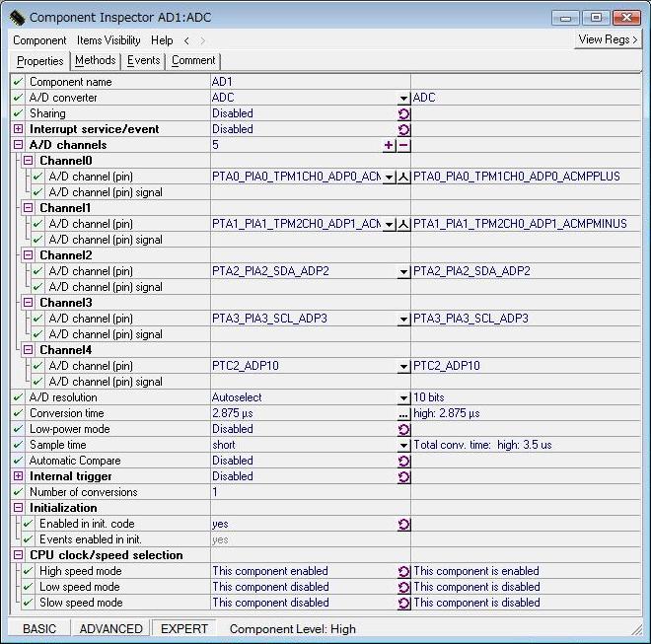Toggle Low-power mode rotate icon
651x644 pixels.
pyautogui.click(x=403, y=429)
